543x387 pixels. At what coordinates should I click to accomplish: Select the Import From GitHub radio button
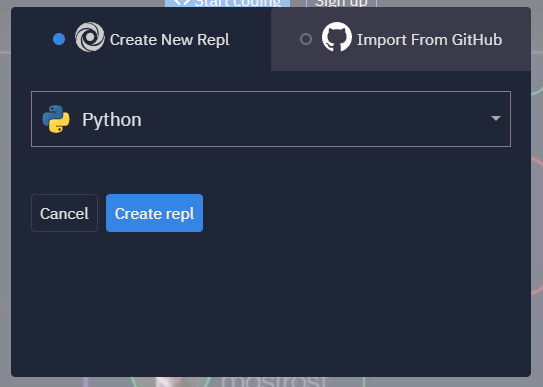[306, 39]
